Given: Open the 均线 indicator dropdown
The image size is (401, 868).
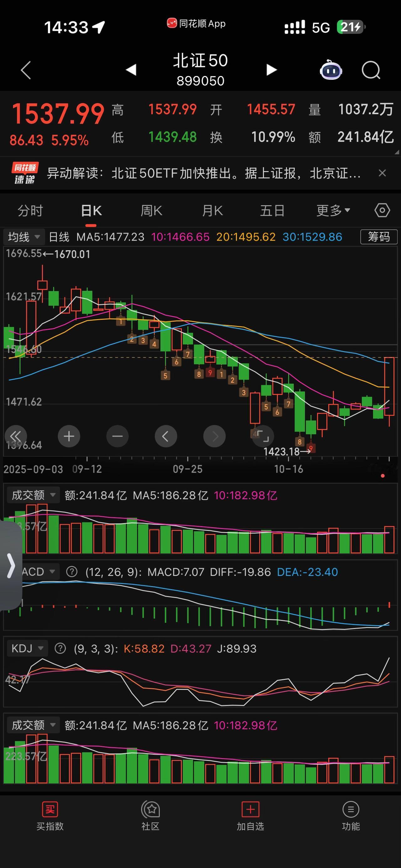Looking at the screenshot, I should [x=24, y=237].
